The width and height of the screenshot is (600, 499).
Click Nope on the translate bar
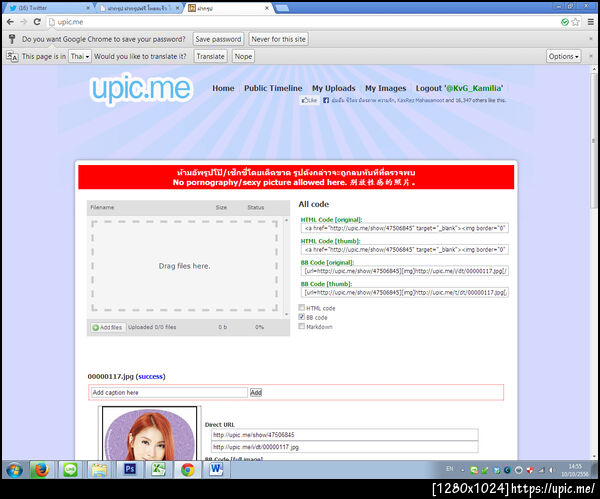(x=243, y=56)
